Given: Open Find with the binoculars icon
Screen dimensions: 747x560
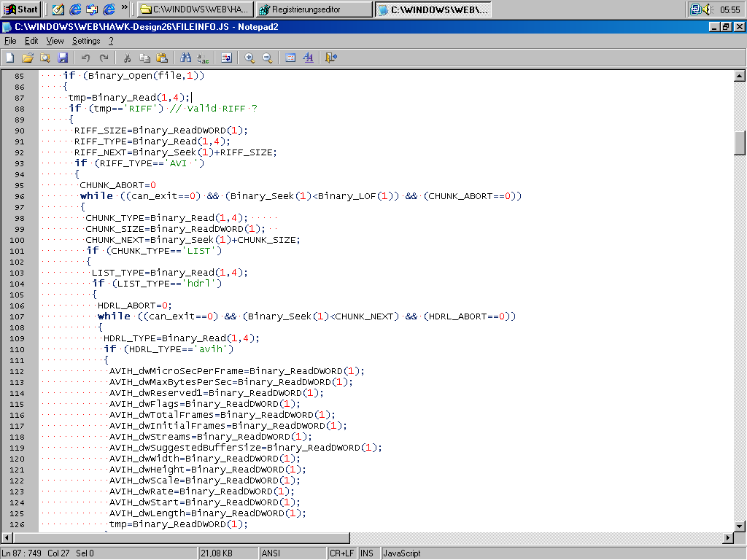Looking at the screenshot, I should click(x=185, y=58).
